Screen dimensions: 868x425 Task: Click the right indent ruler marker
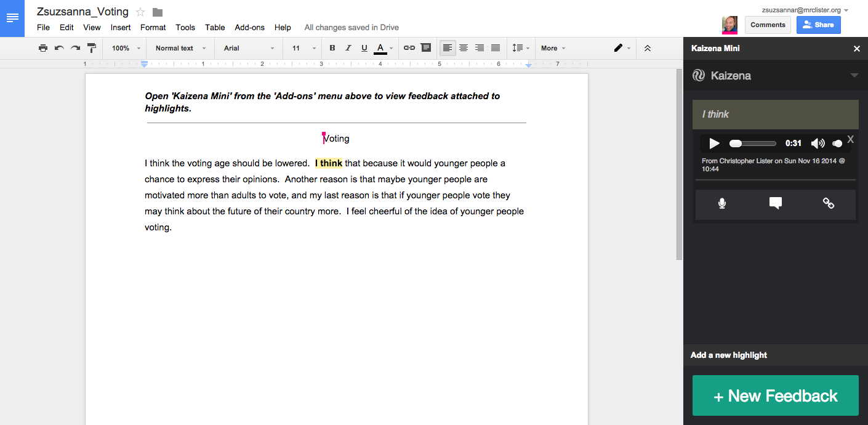528,65
